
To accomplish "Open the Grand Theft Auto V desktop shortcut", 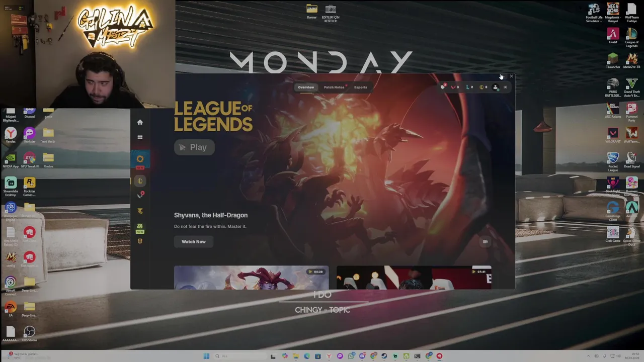I will click(631, 86).
